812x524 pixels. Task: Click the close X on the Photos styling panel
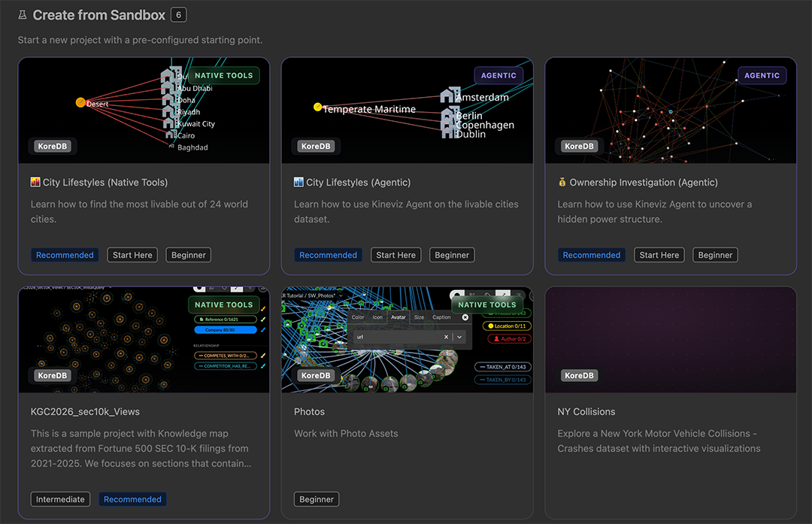[x=465, y=317]
